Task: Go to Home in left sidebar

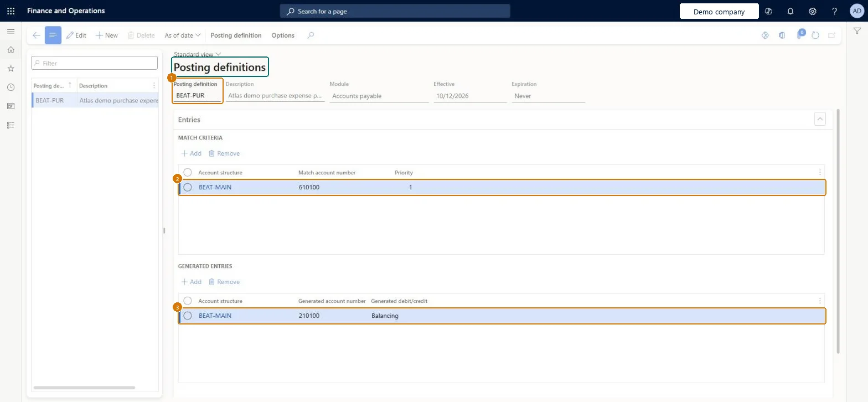Action: (11, 50)
